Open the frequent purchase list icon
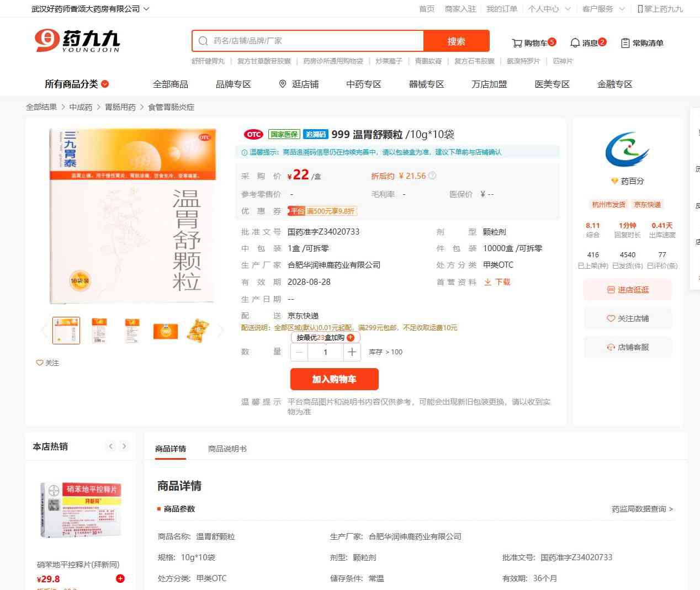This screenshot has height=590, width=700. coord(625,43)
